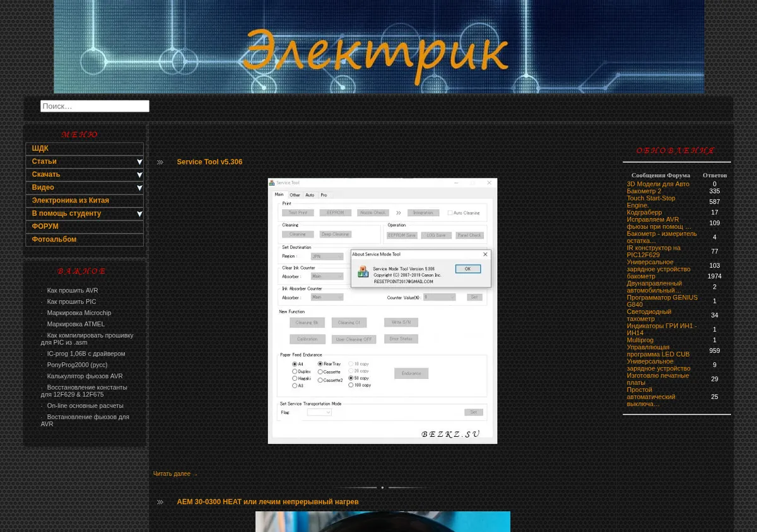Open the ШДК menu item
Viewport: 757px width, 532px height.
coord(85,149)
